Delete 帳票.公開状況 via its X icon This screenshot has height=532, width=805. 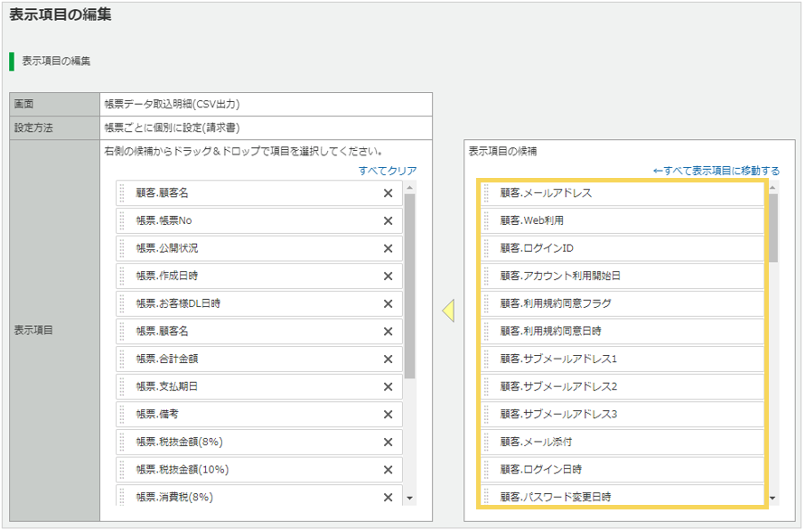[388, 248]
